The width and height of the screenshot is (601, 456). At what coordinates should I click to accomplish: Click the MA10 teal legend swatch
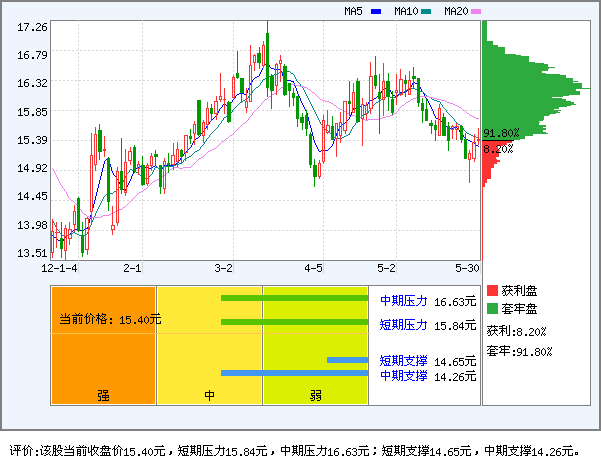click(426, 11)
